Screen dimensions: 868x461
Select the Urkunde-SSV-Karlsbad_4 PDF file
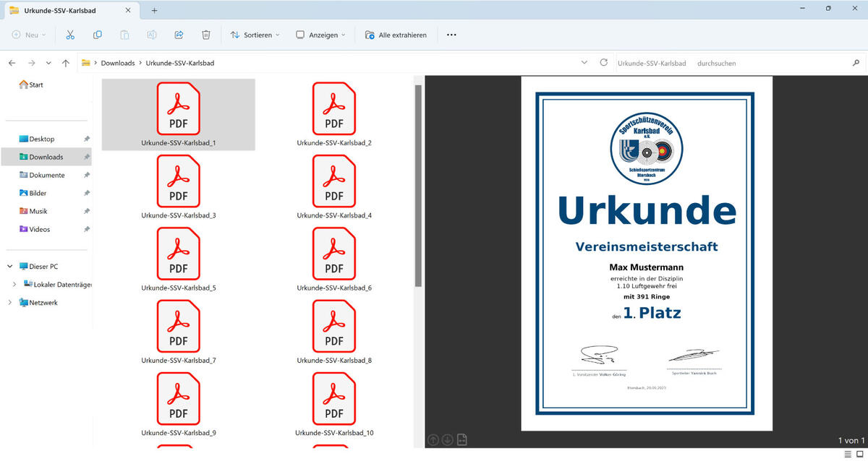point(334,186)
